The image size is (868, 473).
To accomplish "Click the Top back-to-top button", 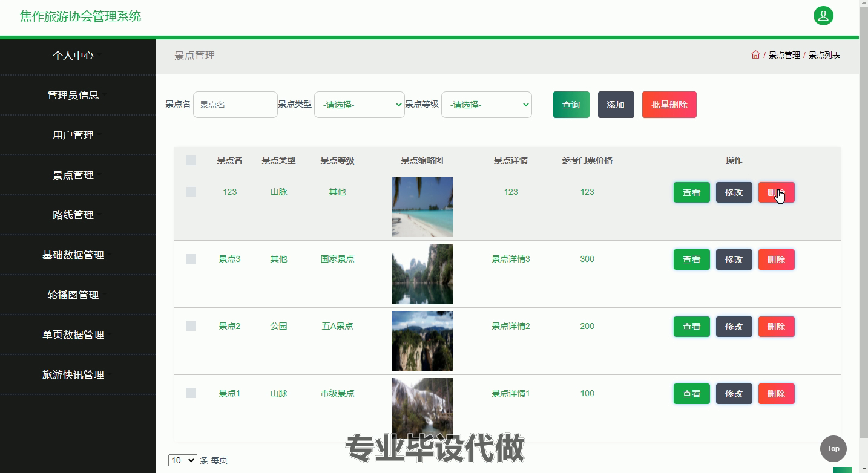I will coord(833,449).
